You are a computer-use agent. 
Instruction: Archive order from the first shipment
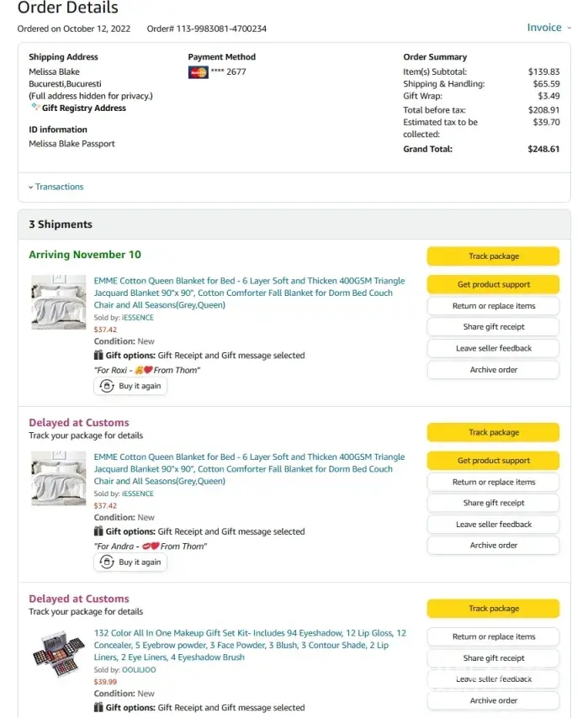click(493, 370)
